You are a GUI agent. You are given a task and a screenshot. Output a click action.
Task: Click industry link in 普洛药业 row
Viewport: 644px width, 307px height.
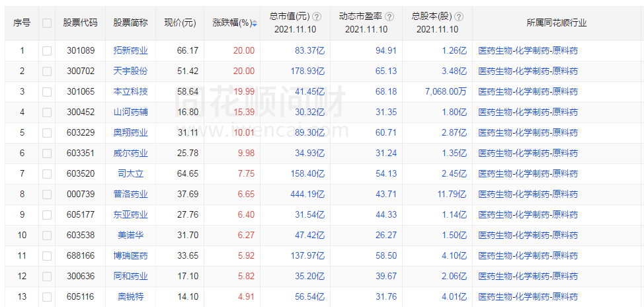(x=528, y=194)
